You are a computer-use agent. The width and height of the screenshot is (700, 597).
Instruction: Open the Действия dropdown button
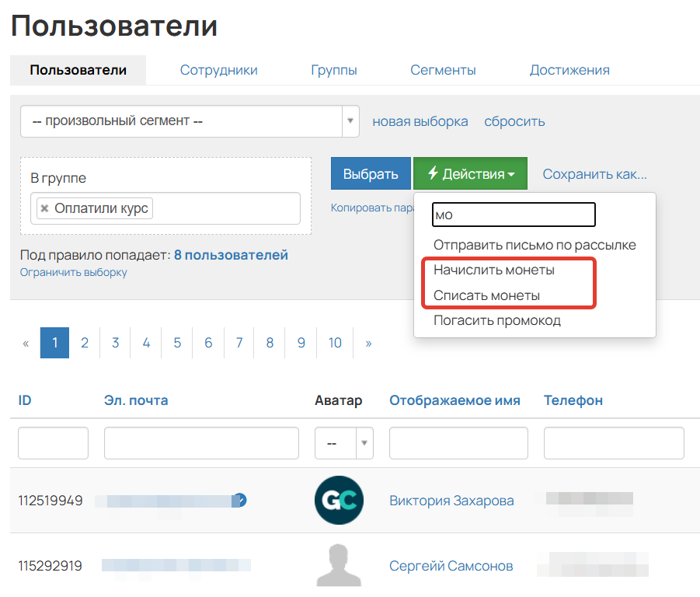(x=470, y=173)
